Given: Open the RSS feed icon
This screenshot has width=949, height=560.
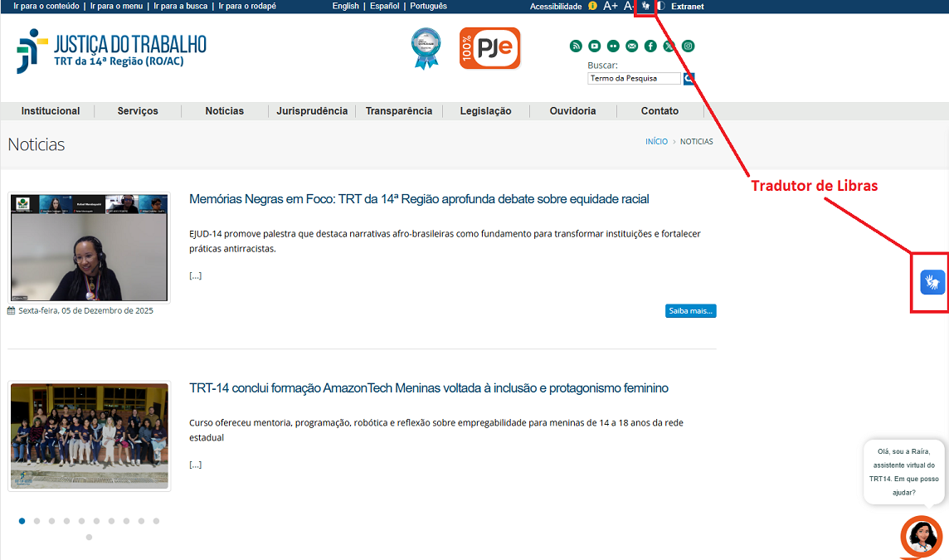Looking at the screenshot, I should tap(576, 46).
